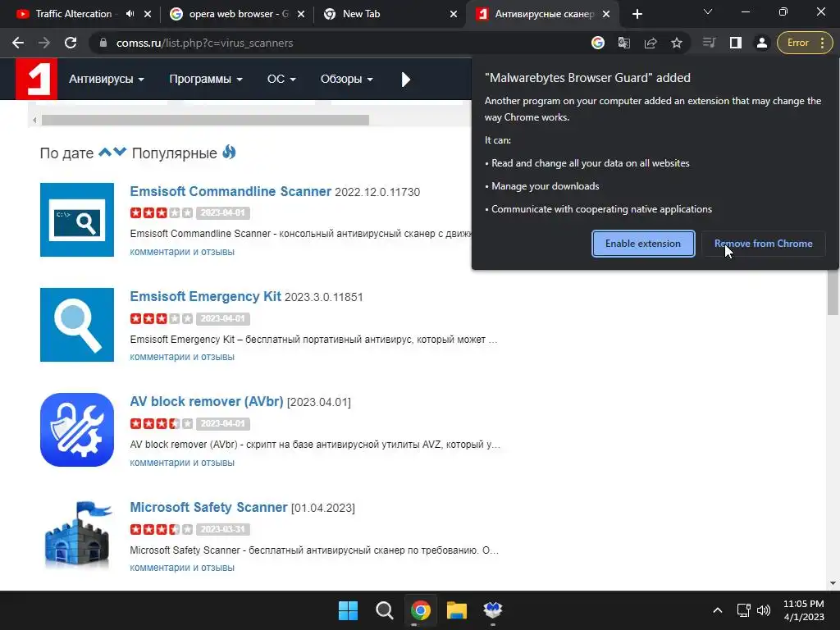Expand the Антивирусы menu

107,80
